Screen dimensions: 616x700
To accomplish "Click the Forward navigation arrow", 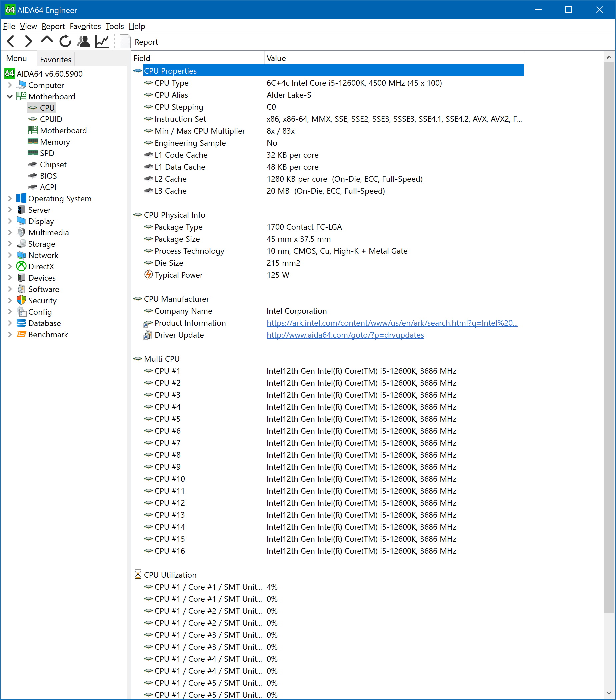I will click(x=29, y=41).
